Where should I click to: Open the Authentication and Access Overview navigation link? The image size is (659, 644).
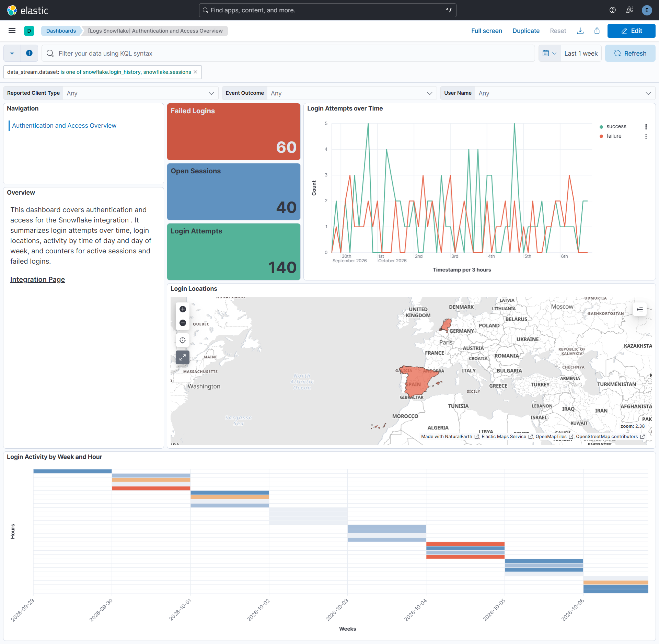coord(64,126)
